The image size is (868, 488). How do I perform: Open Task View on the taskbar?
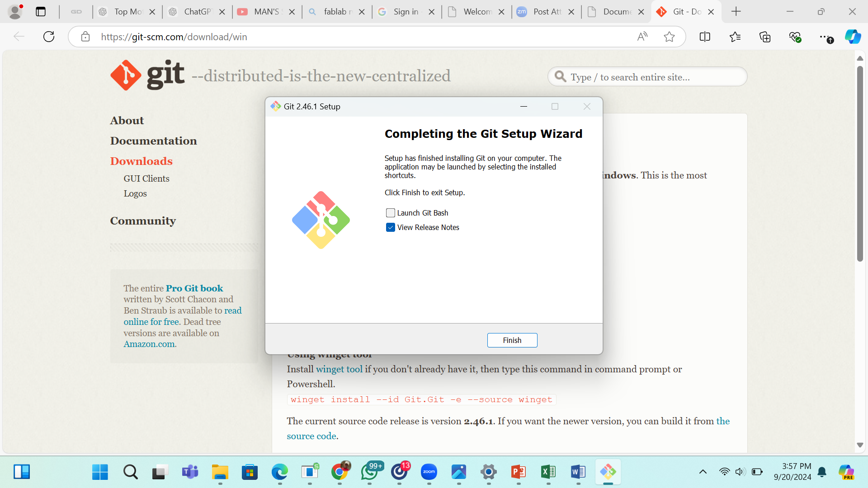(160, 472)
